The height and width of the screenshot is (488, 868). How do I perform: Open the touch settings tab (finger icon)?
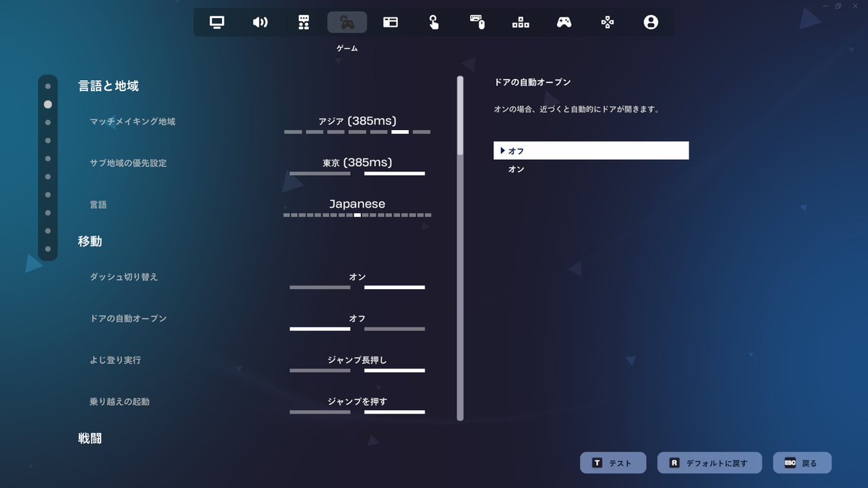(434, 22)
